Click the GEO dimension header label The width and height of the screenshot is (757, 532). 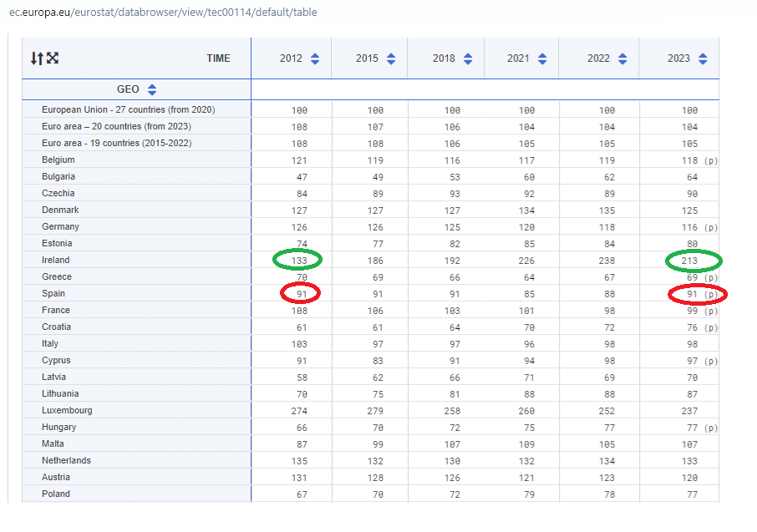[128, 90]
